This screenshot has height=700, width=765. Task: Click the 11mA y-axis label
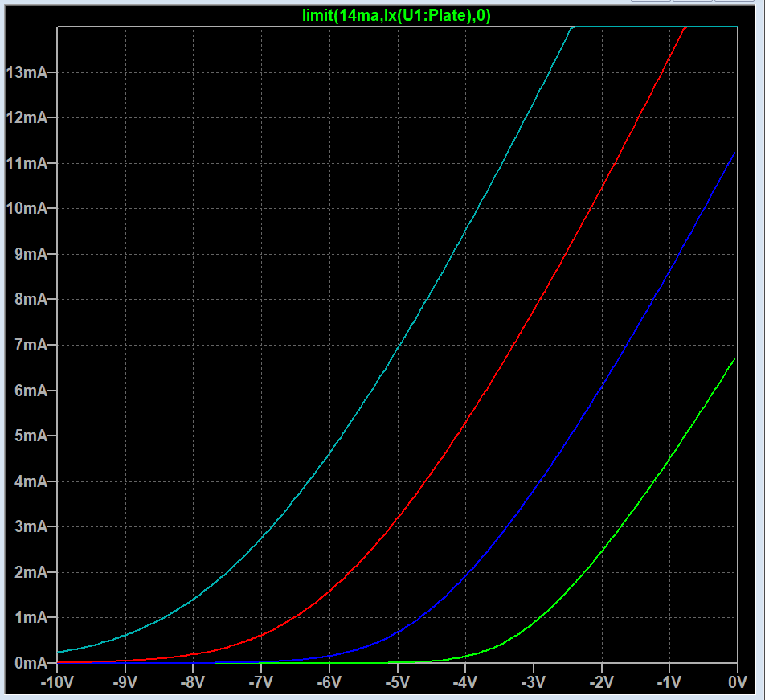(x=27, y=163)
